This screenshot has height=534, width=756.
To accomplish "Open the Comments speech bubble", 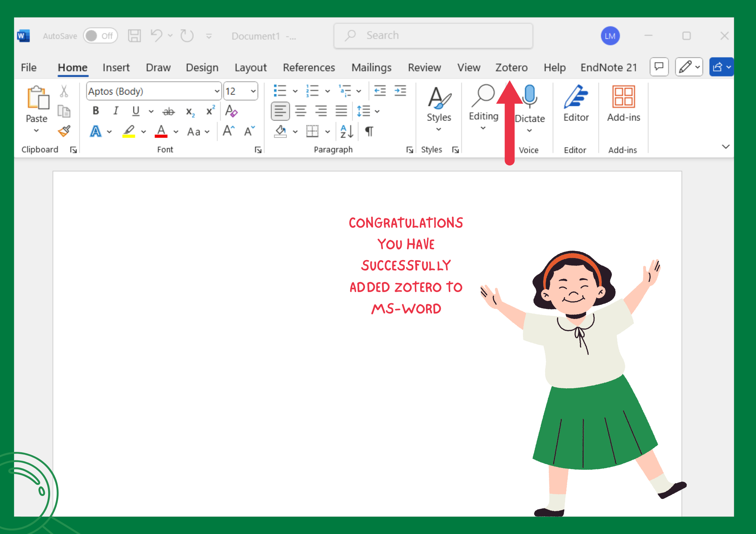I will click(659, 67).
